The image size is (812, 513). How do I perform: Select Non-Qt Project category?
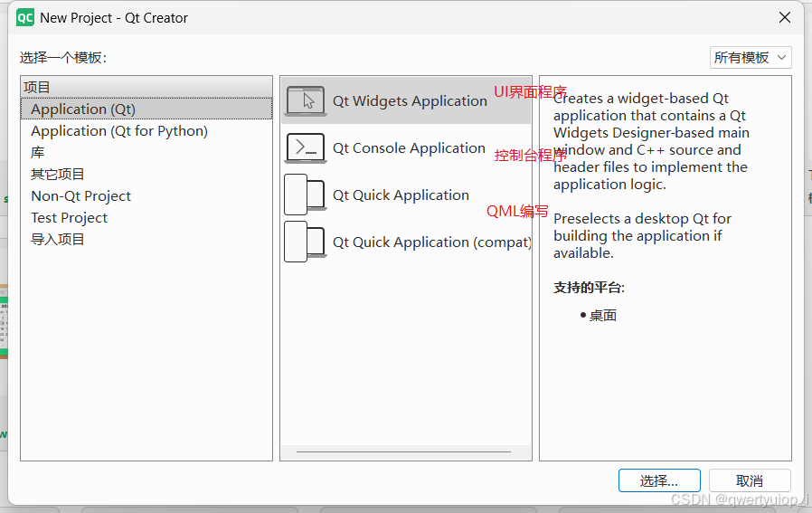click(x=146, y=196)
